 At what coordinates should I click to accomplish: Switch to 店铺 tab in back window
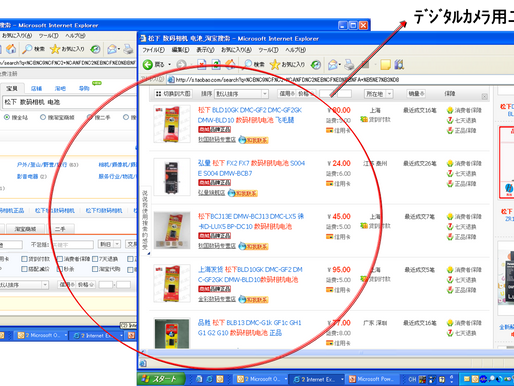(36, 88)
